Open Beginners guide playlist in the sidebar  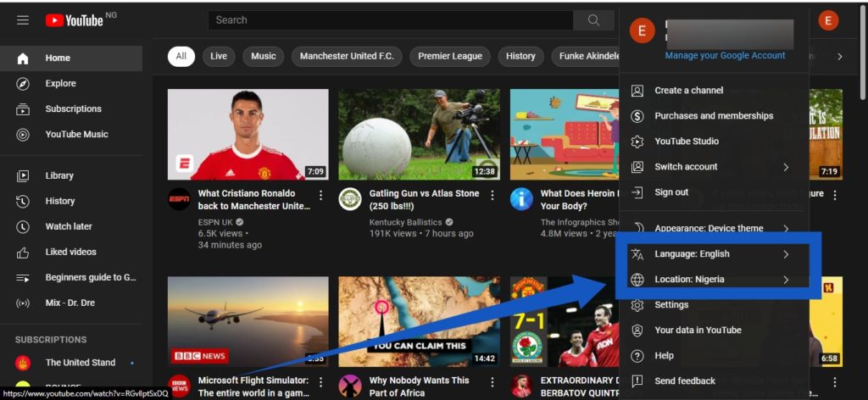[71, 278]
